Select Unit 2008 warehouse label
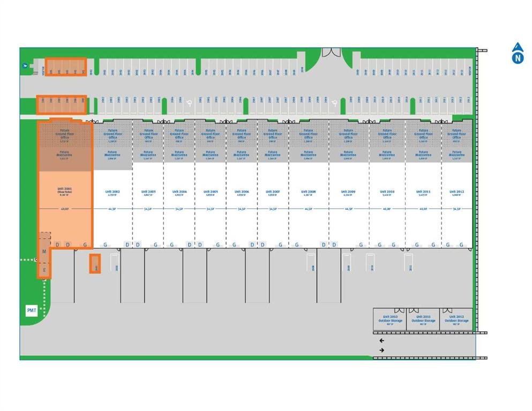The image size is (532, 411). point(308,193)
